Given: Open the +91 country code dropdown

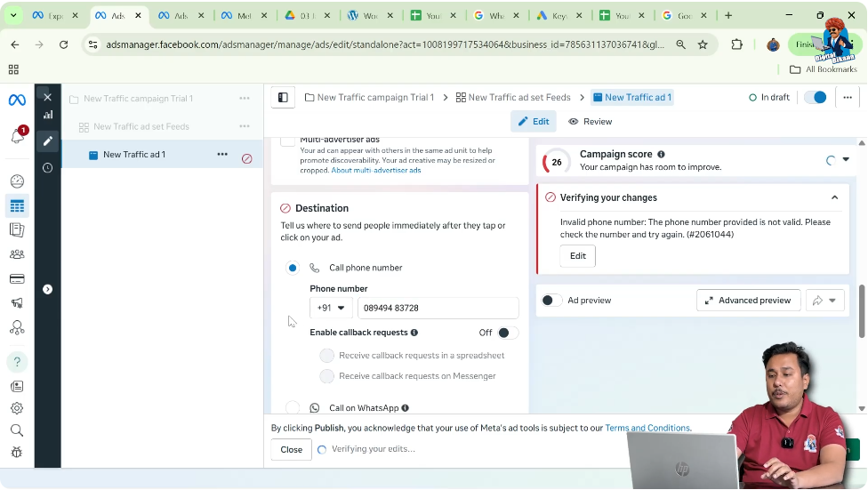Looking at the screenshot, I should click(x=331, y=308).
